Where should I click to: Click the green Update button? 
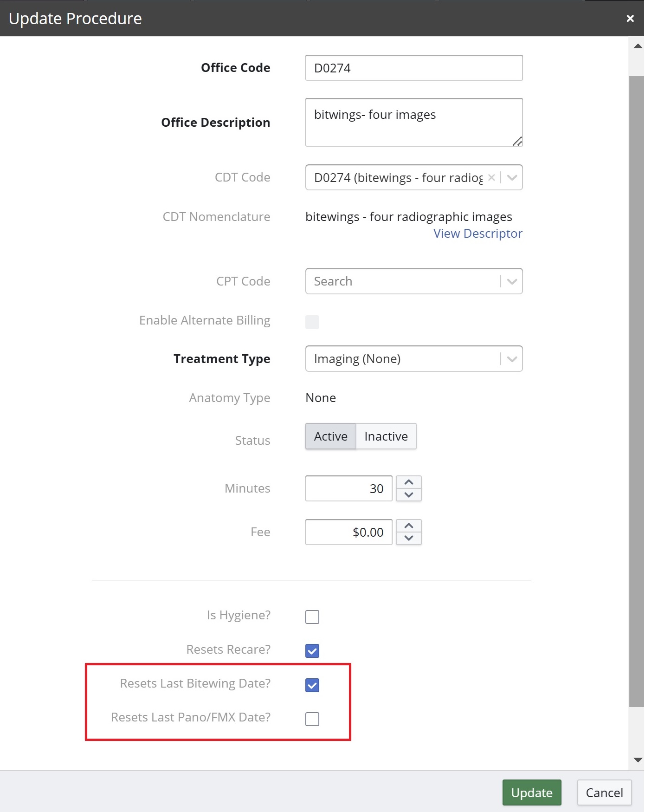point(532,793)
